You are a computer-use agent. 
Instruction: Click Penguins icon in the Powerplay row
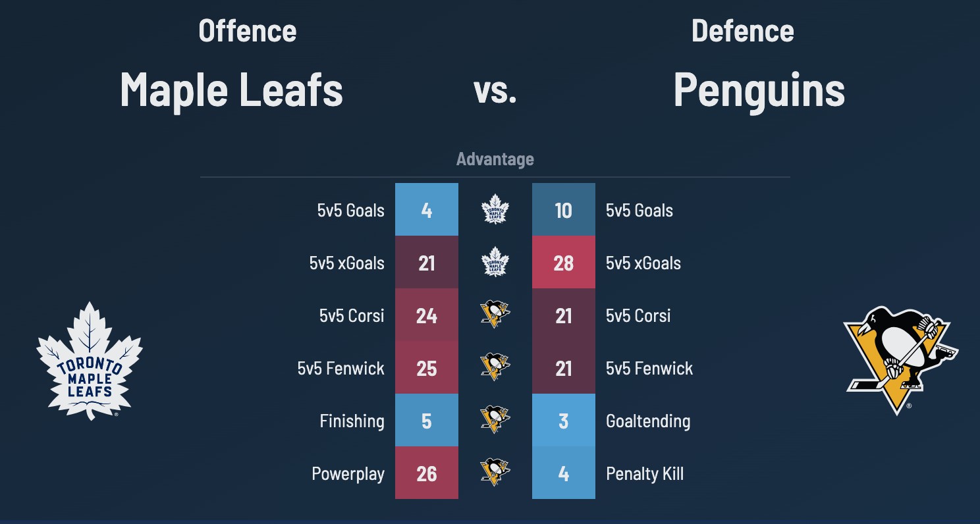point(495,473)
